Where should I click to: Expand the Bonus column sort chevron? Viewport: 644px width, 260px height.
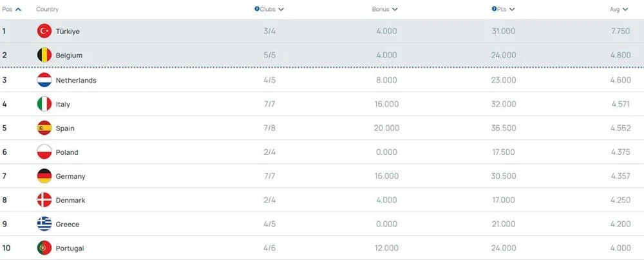(395, 10)
